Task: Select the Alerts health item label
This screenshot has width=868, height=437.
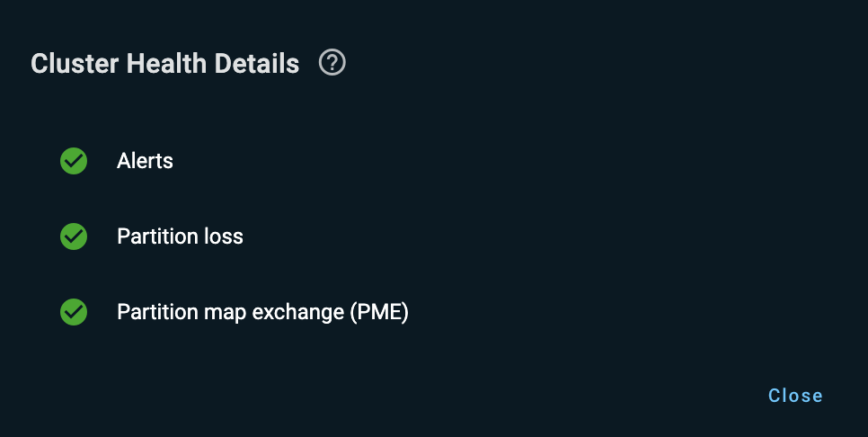Action: [x=145, y=161]
